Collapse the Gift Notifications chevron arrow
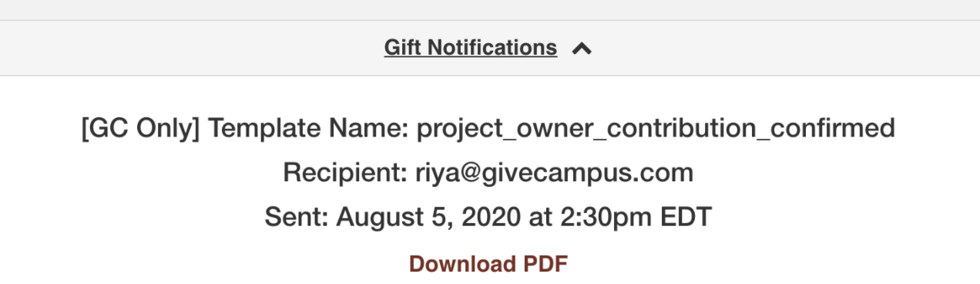The width and height of the screenshot is (980, 284). [582, 49]
